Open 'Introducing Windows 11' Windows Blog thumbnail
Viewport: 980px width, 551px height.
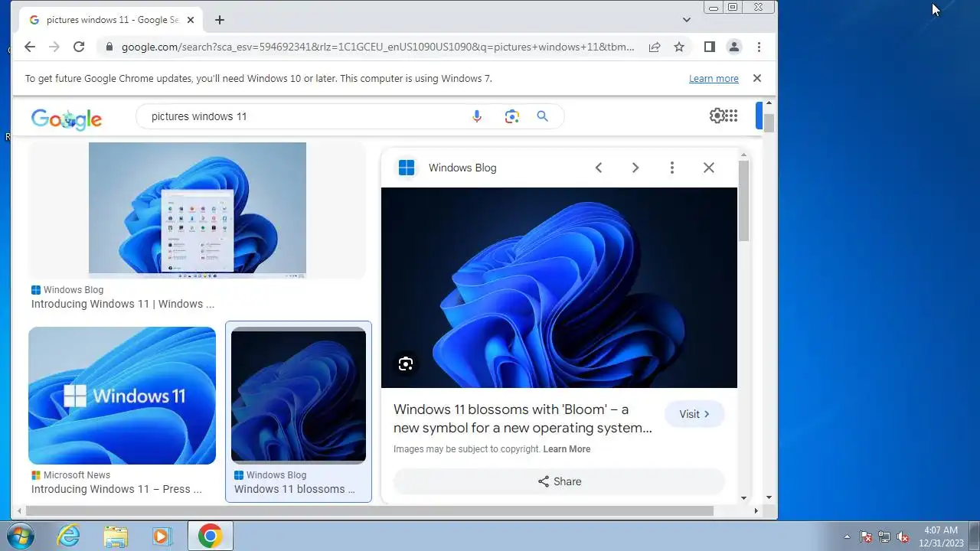coord(198,209)
